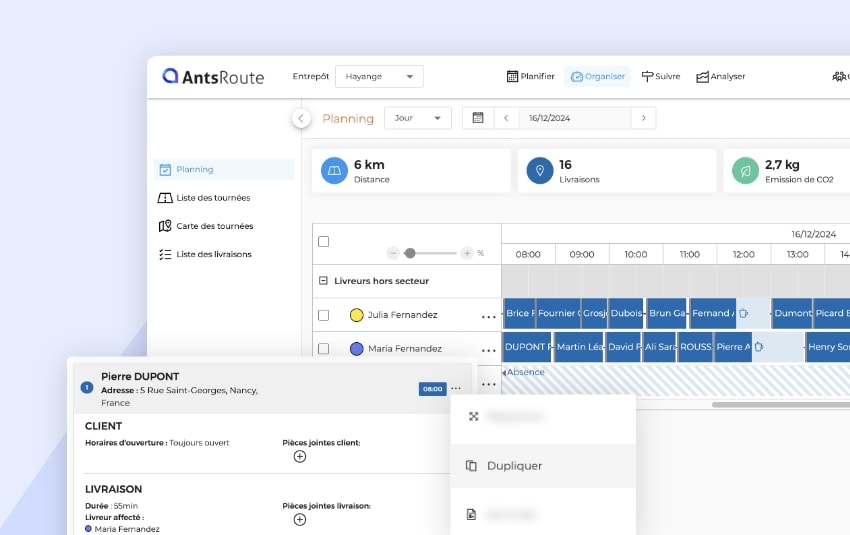Check the Maria Fernandez driver checkbox
This screenshot has width=850, height=535.
pos(323,349)
